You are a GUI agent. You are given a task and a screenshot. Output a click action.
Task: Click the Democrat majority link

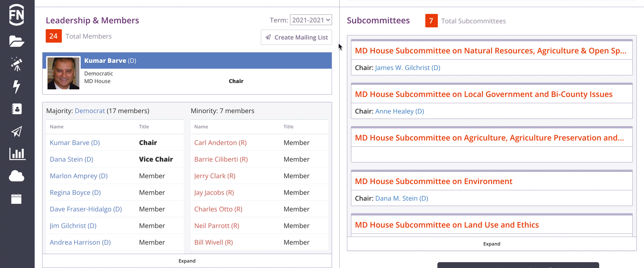pyautogui.click(x=90, y=111)
